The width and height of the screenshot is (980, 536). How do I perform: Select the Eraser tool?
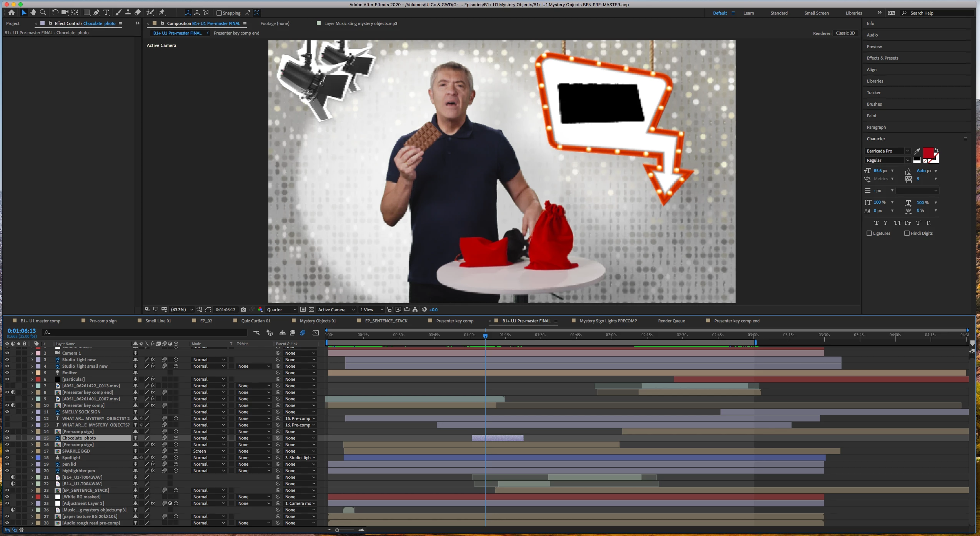click(138, 13)
